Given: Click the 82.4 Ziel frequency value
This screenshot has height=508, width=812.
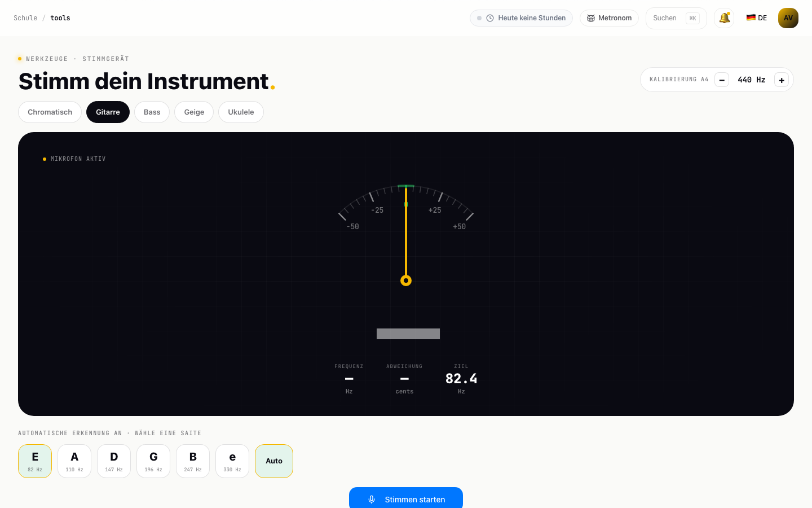Looking at the screenshot, I should point(461,378).
